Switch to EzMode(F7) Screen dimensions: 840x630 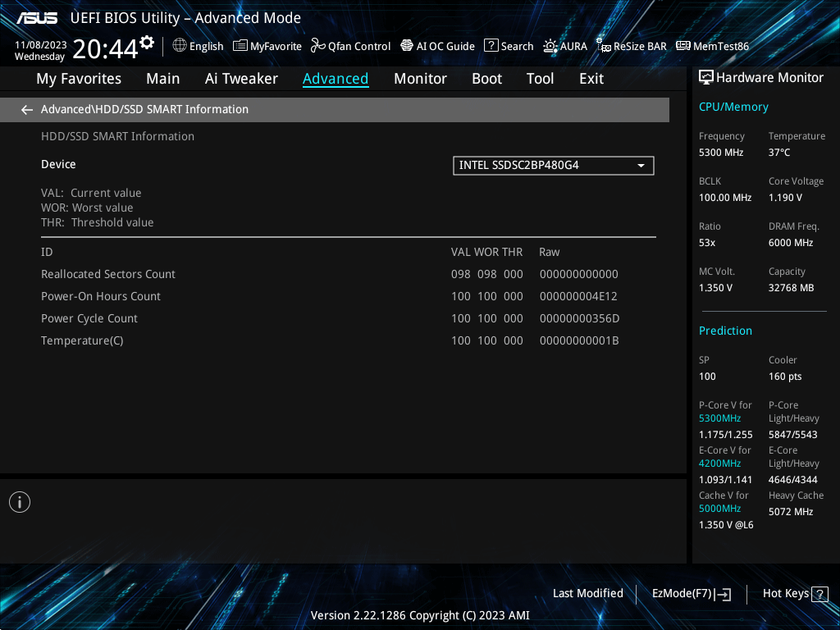coord(691,594)
